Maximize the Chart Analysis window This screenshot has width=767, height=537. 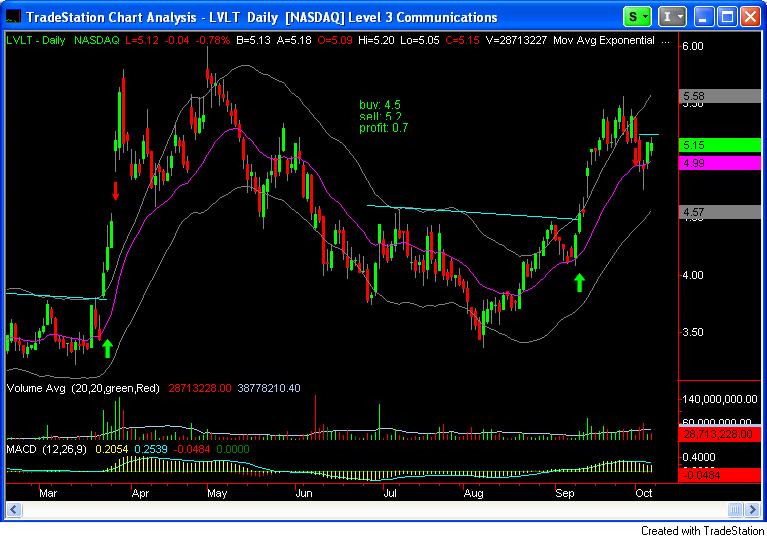pyautogui.click(x=727, y=17)
